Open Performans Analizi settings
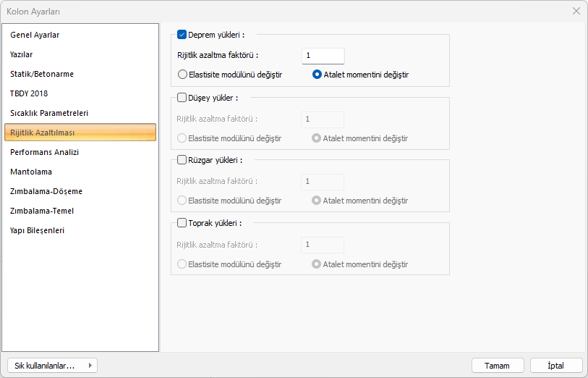588x378 pixels. 45,152
